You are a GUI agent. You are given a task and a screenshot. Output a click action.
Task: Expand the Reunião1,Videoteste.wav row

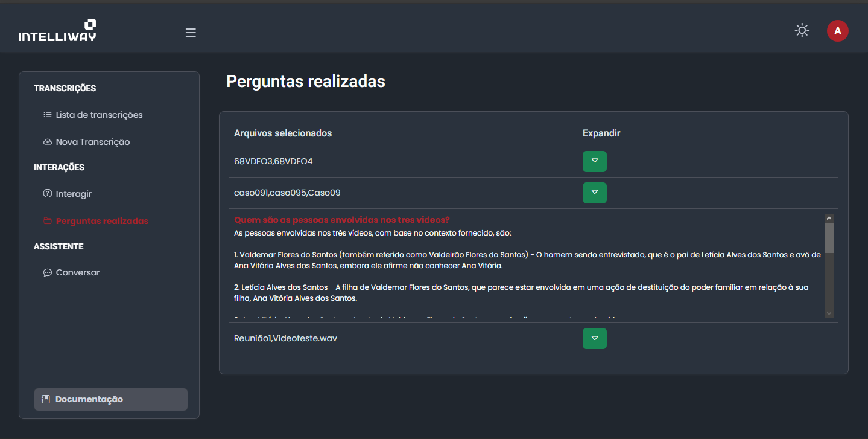click(x=594, y=338)
